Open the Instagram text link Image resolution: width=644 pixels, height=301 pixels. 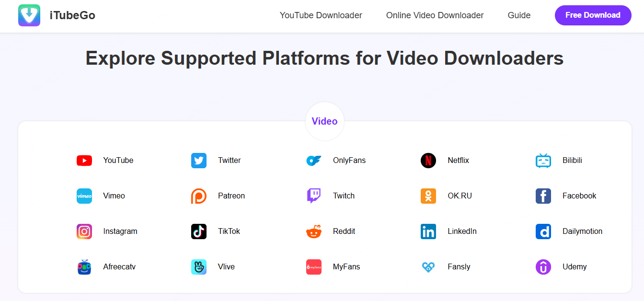120,232
